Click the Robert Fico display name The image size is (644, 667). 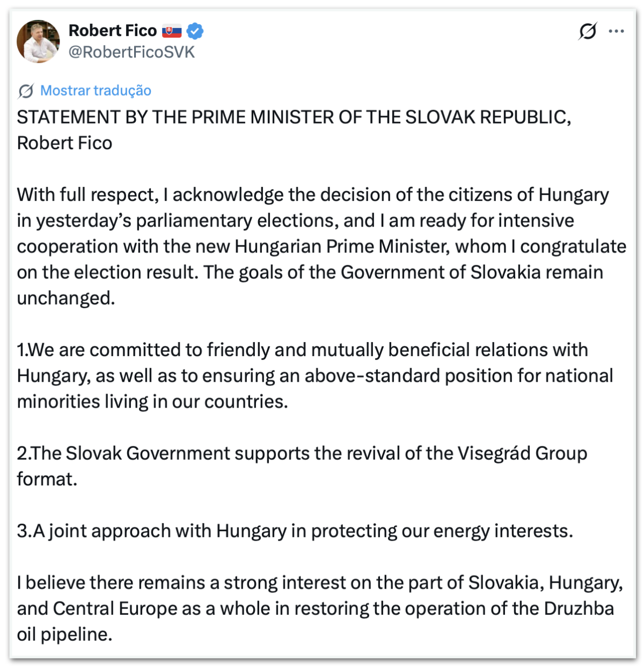coord(113,31)
